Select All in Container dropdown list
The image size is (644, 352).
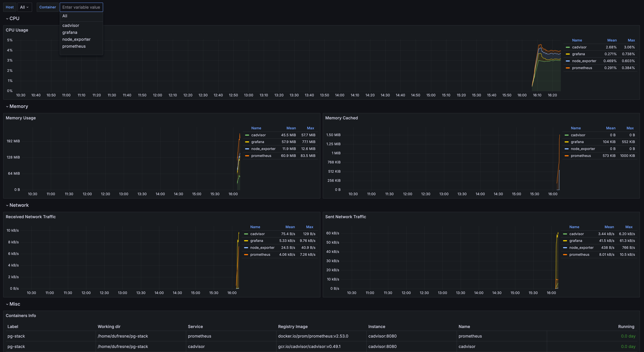point(81,16)
